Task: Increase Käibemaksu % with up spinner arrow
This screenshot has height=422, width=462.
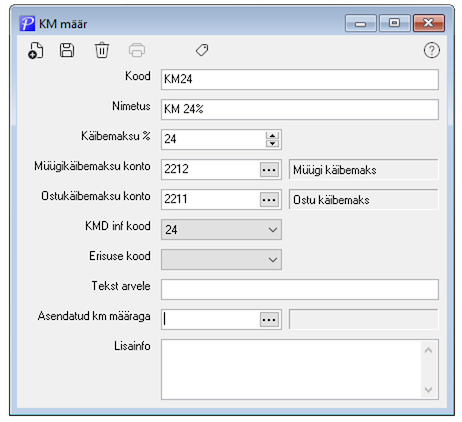Action: click(272, 135)
